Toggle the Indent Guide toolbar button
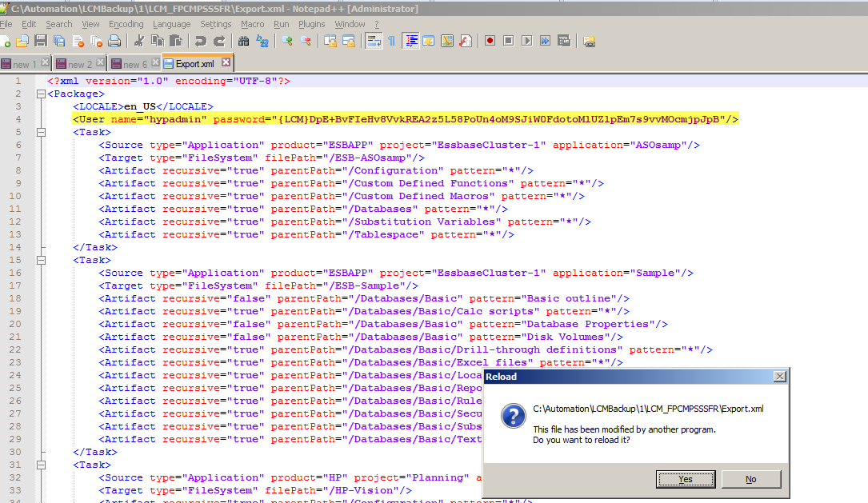Viewport: 868px width, 503px height. tap(410, 42)
